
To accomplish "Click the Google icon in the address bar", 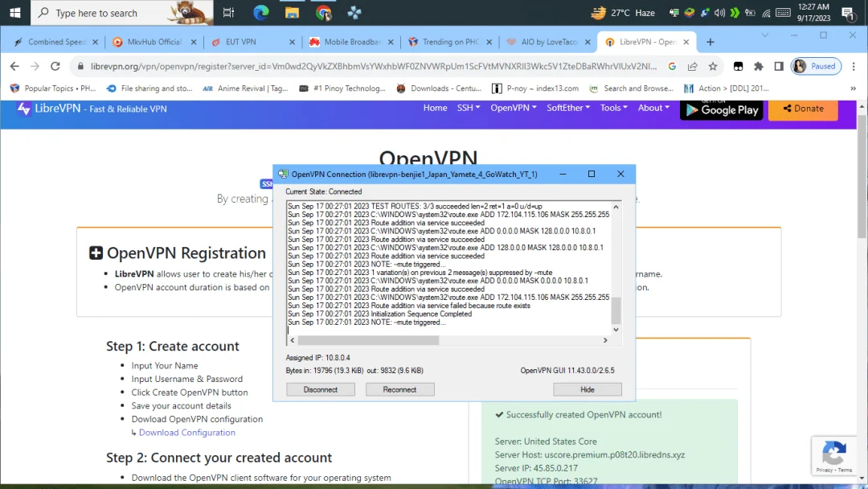I will 672,66.
